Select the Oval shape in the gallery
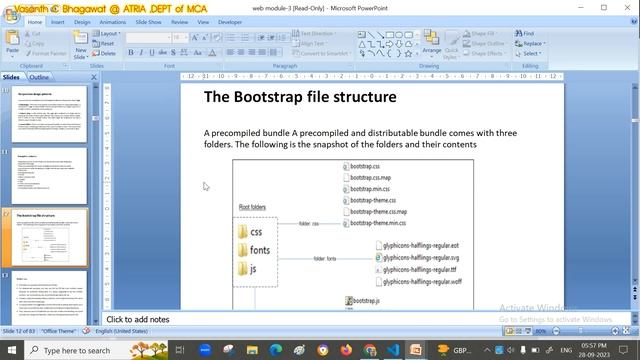Image resolution: width=640 pixels, height=360 pixels. (x=399, y=35)
